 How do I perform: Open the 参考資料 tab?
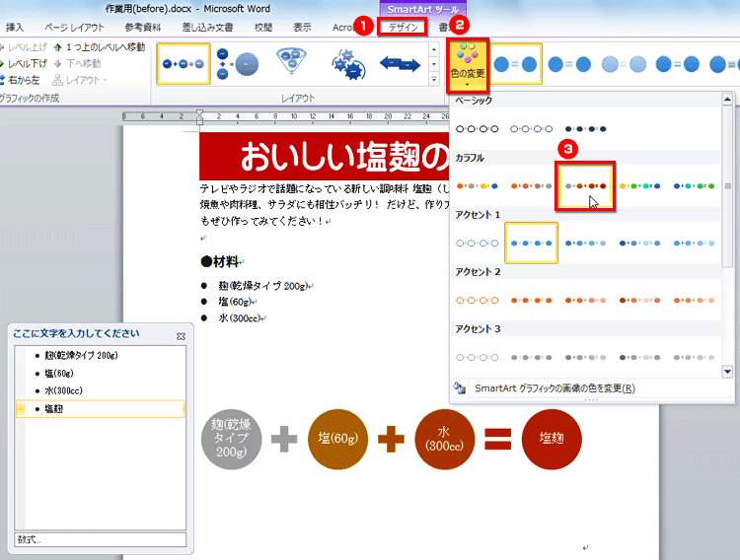click(x=143, y=28)
